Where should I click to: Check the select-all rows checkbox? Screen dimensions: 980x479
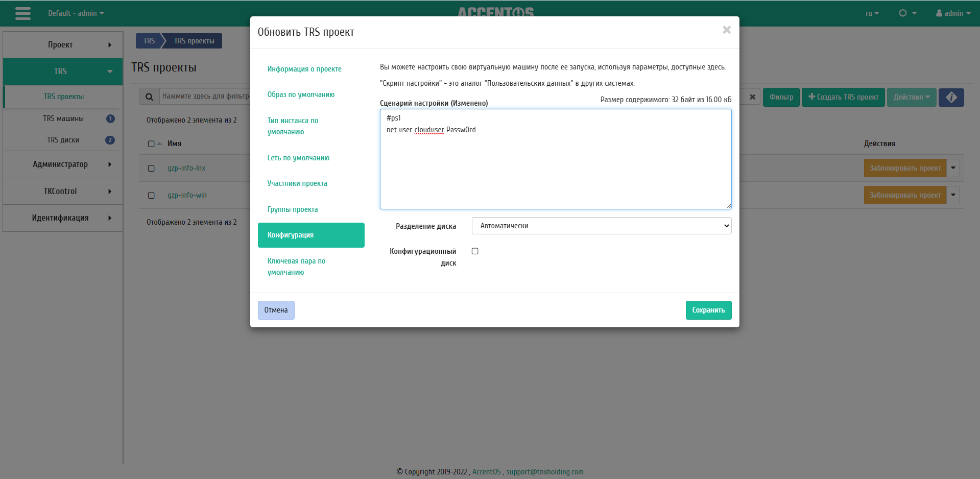[x=151, y=144]
